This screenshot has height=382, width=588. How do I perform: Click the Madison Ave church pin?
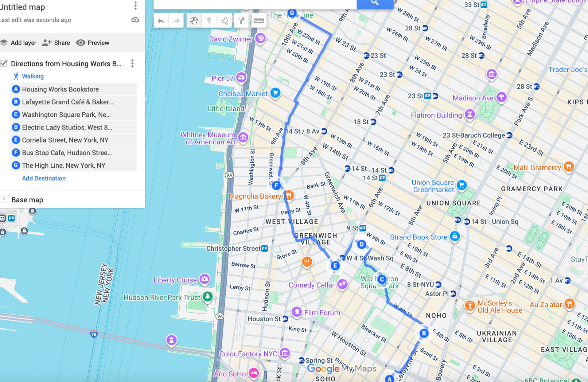(501, 97)
